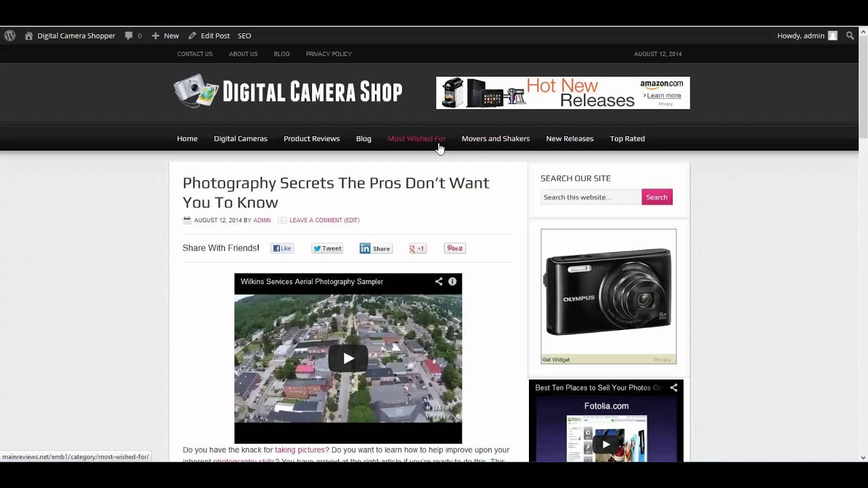This screenshot has height=488, width=868.
Task: Click the Amazon Hot New Releases banner
Action: point(563,93)
